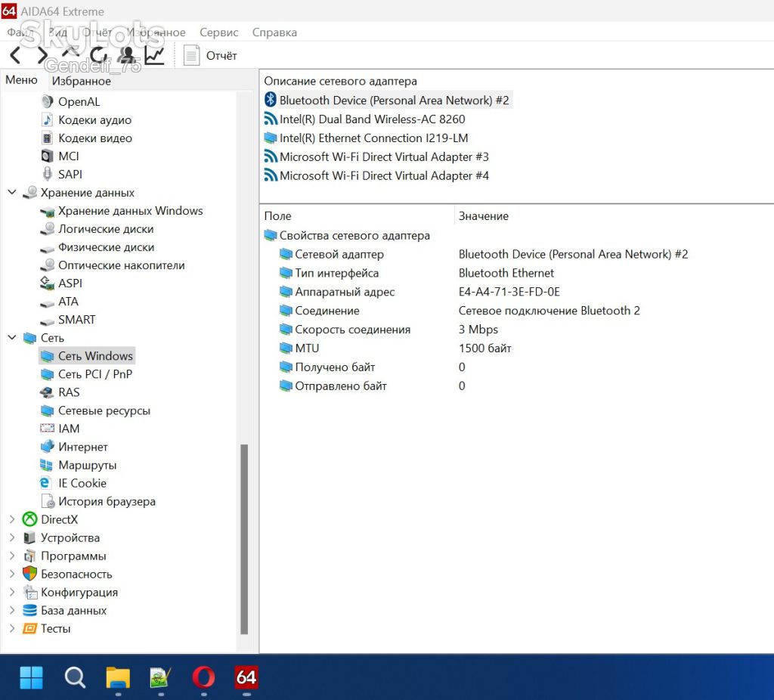Click the Значение column header

point(483,215)
